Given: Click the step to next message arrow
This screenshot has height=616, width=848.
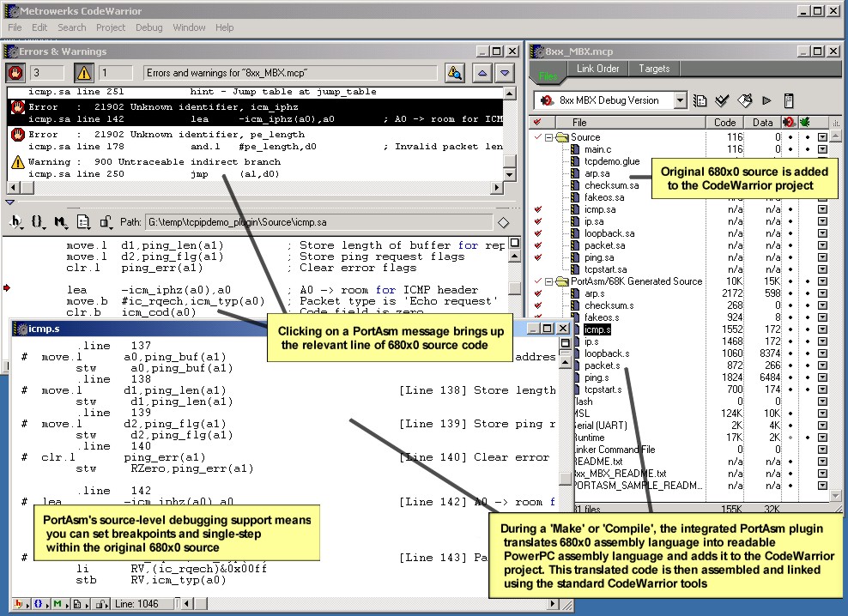Looking at the screenshot, I should 505,73.
